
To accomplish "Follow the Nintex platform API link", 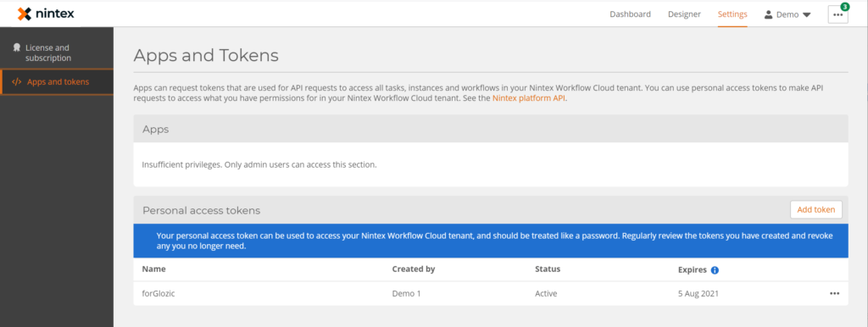I will (x=529, y=98).
